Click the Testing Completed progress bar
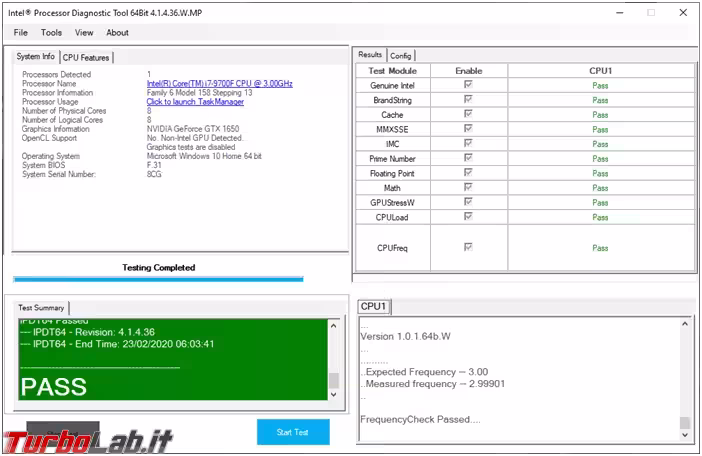702x456 pixels. pyautogui.click(x=158, y=279)
